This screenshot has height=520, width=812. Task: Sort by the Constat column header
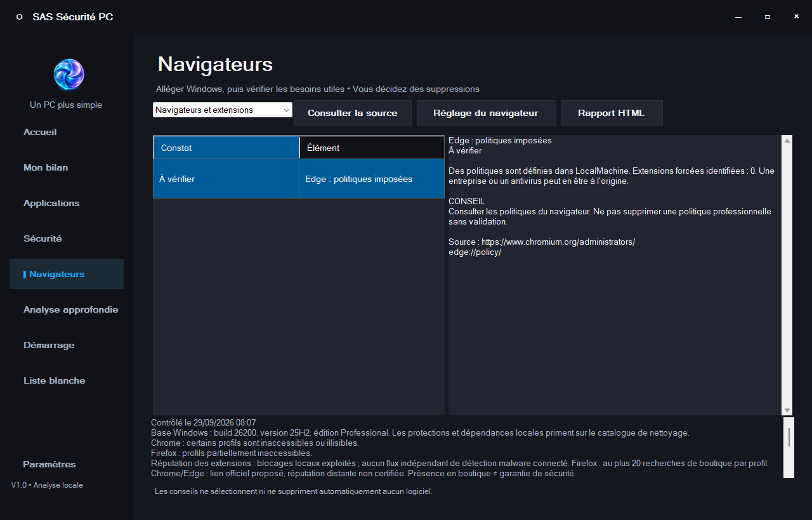226,148
